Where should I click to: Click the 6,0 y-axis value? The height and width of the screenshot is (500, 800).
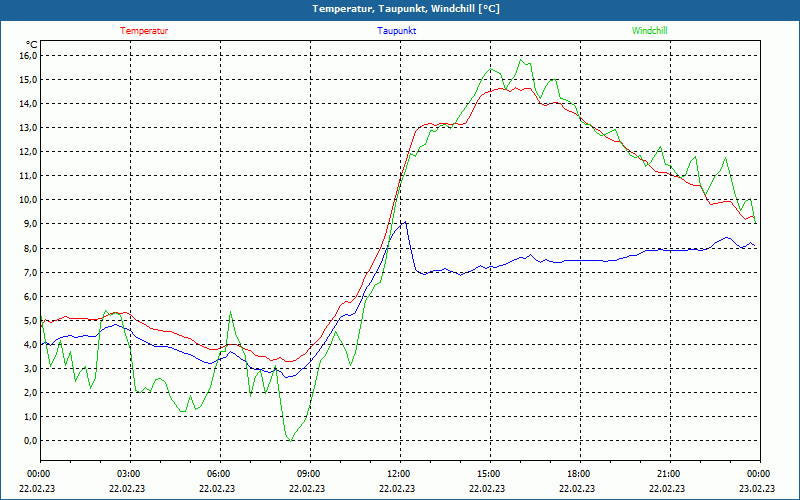pyautogui.click(x=31, y=296)
